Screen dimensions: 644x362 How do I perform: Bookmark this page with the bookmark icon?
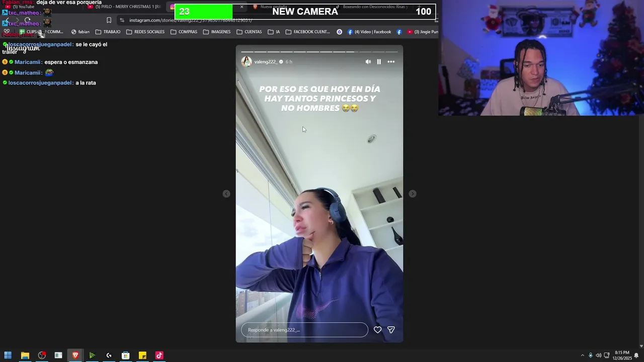coord(109,20)
